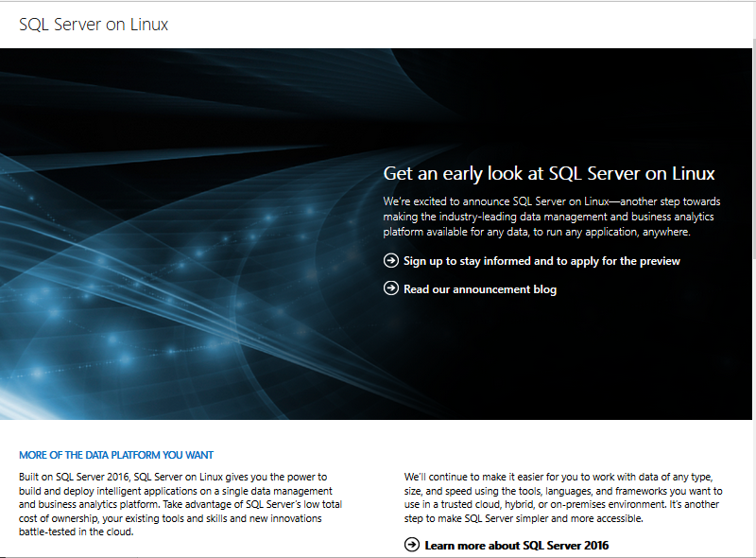Select More of the data platform you want heading
The width and height of the screenshot is (756, 558).
[116, 455]
